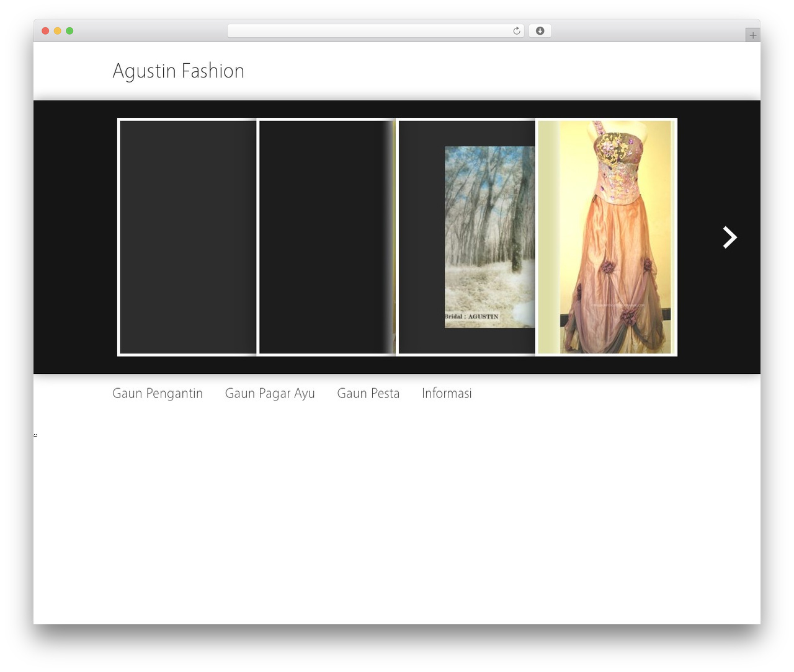Open the Bridal Agustin forest photo slide
This screenshot has height=672, width=794.
tap(466, 237)
